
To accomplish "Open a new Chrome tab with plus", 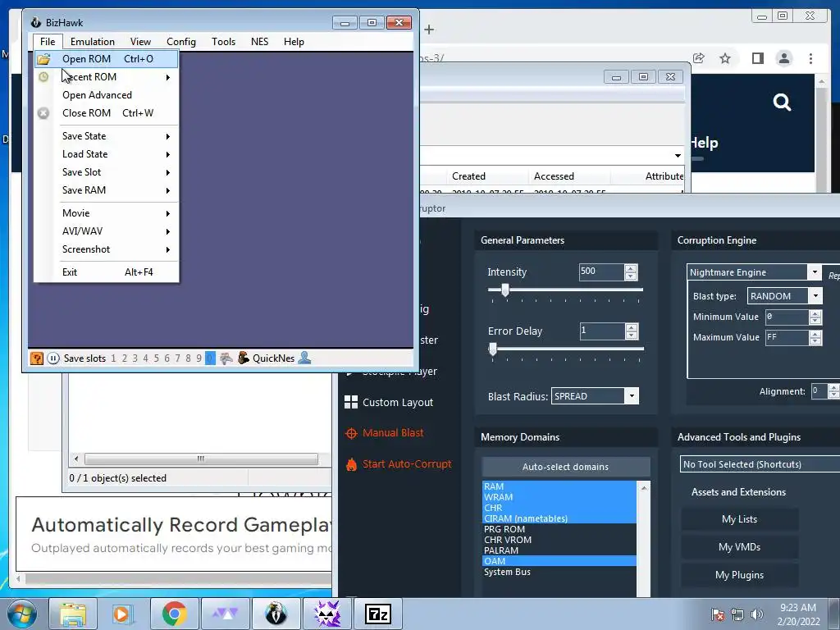I will 429,30.
